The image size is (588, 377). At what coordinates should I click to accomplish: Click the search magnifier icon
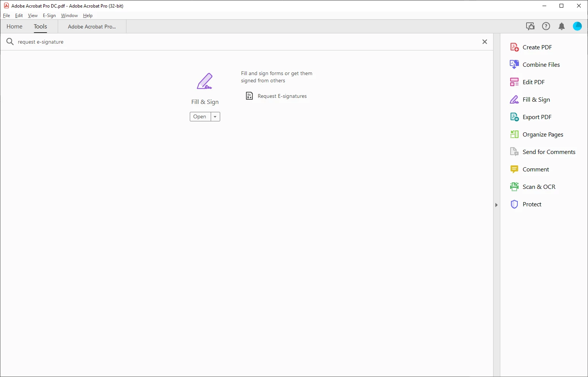(x=10, y=42)
